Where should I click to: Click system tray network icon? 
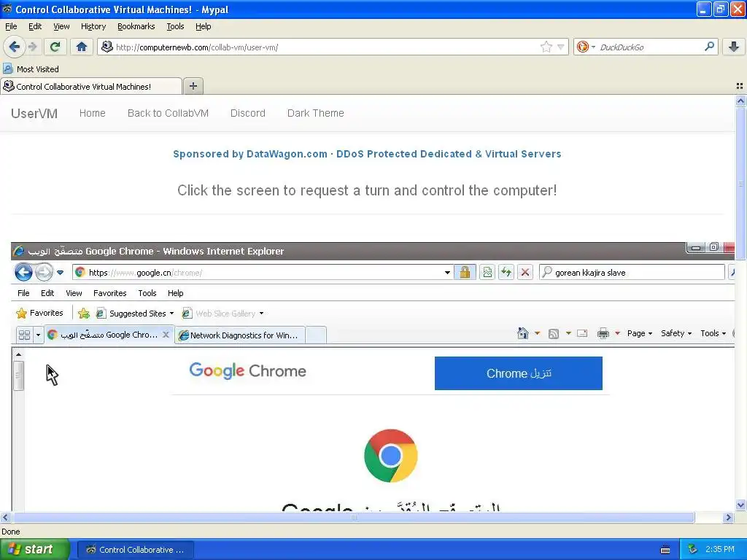[x=693, y=549]
